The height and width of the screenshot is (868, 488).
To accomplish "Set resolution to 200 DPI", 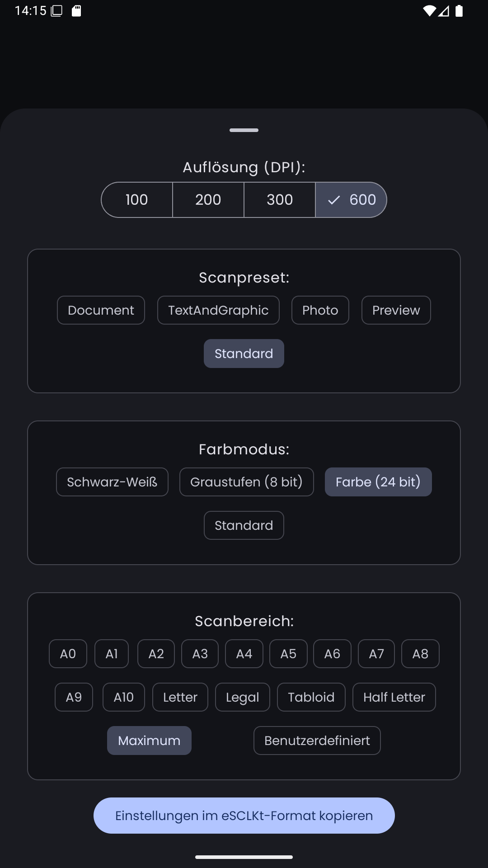I will point(208,200).
